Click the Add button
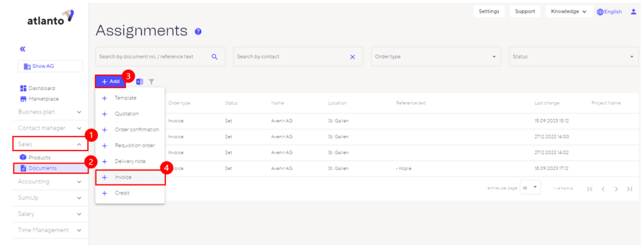The image size is (644, 248). pyautogui.click(x=111, y=81)
